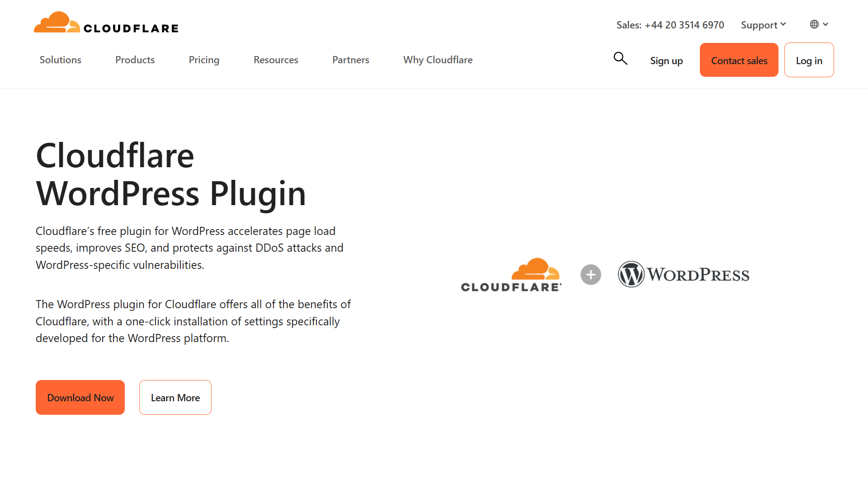Expand the language selector chevron

coord(826,24)
